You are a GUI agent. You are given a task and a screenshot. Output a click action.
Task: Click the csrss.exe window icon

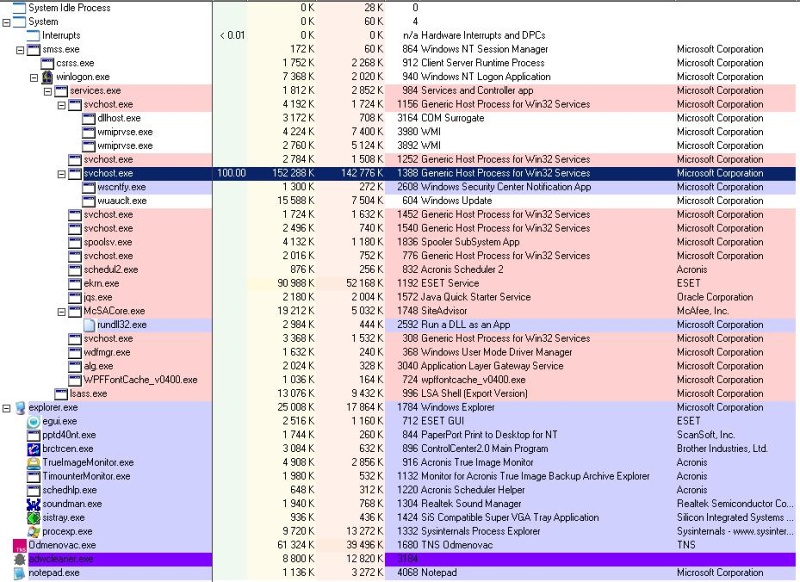click(x=47, y=63)
